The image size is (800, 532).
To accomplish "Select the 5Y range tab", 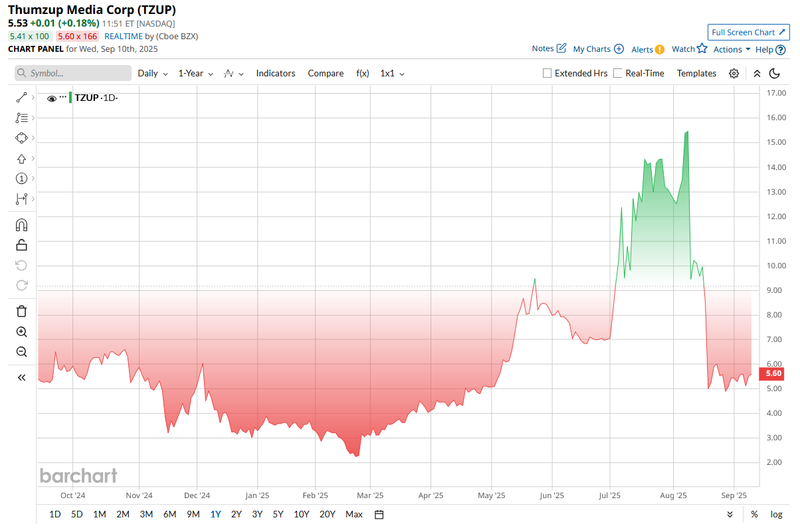I will (x=278, y=514).
